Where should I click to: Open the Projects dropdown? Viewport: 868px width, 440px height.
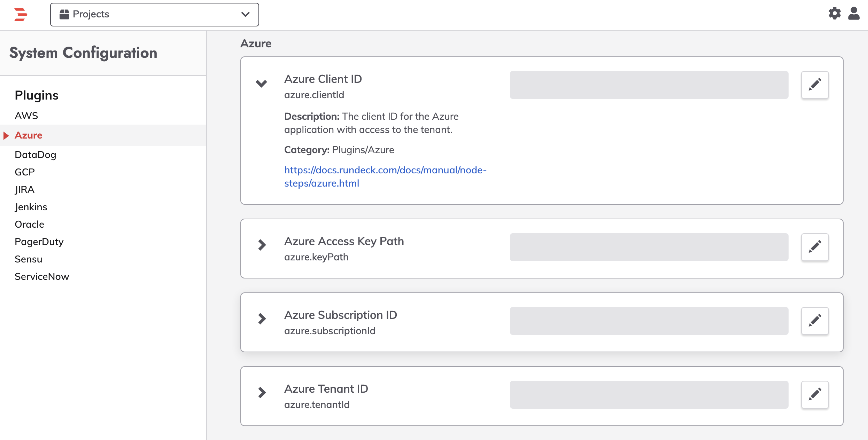[x=154, y=15]
